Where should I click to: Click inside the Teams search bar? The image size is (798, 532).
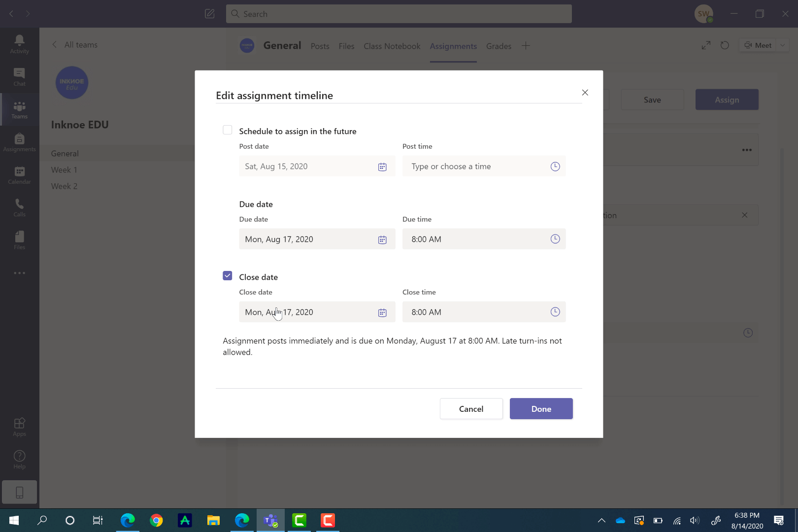tap(399, 14)
